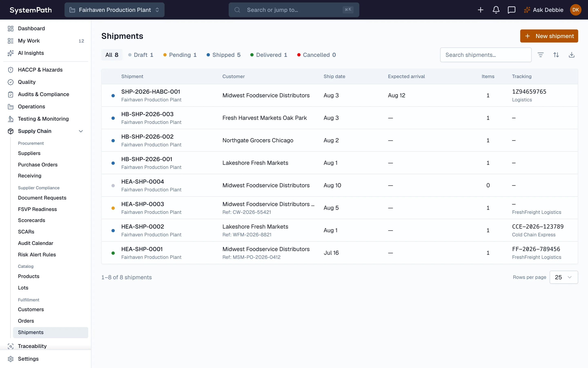Open Document Requests in the sidebar

[x=42, y=198]
